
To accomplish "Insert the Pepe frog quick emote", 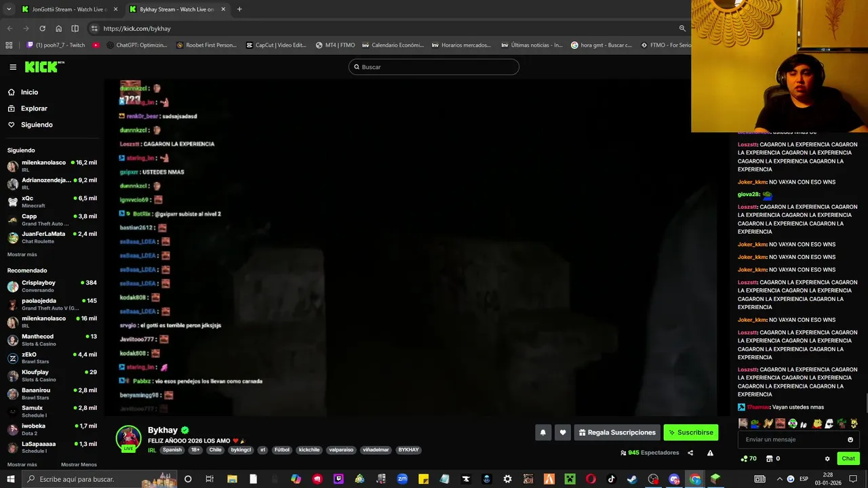I will tap(755, 424).
